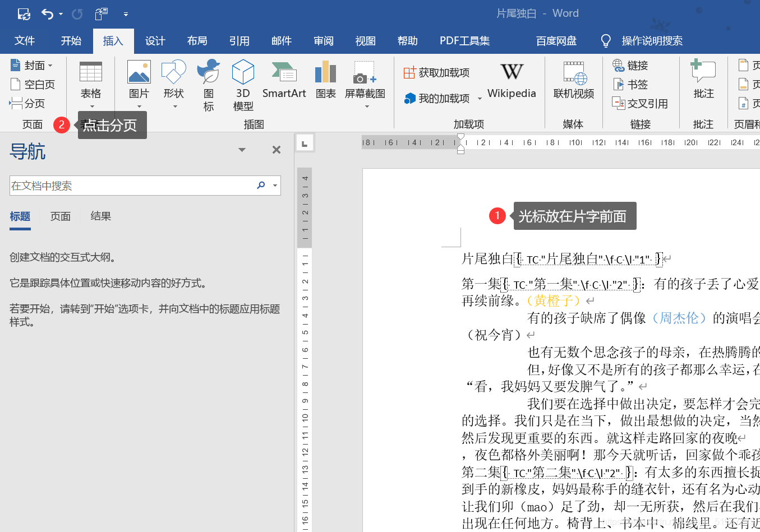Open the Wikipedia add-in
Image resolution: width=760 pixels, height=532 pixels.
[x=512, y=81]
